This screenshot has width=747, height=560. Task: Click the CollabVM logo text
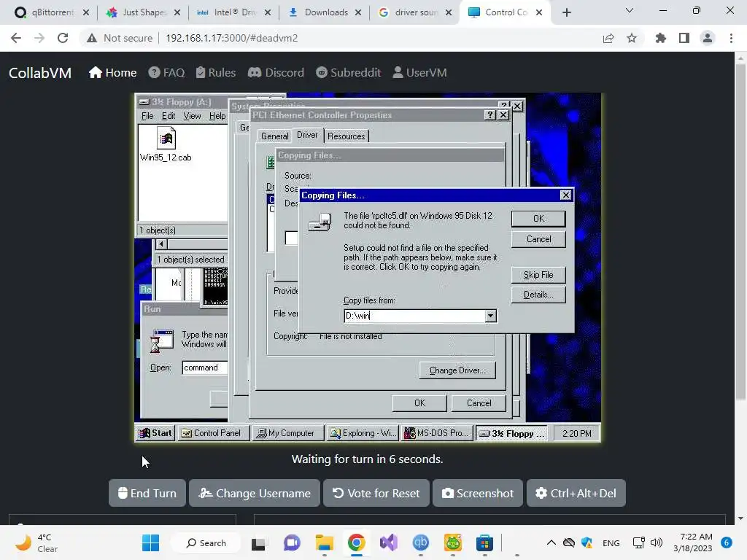(40, 73)
